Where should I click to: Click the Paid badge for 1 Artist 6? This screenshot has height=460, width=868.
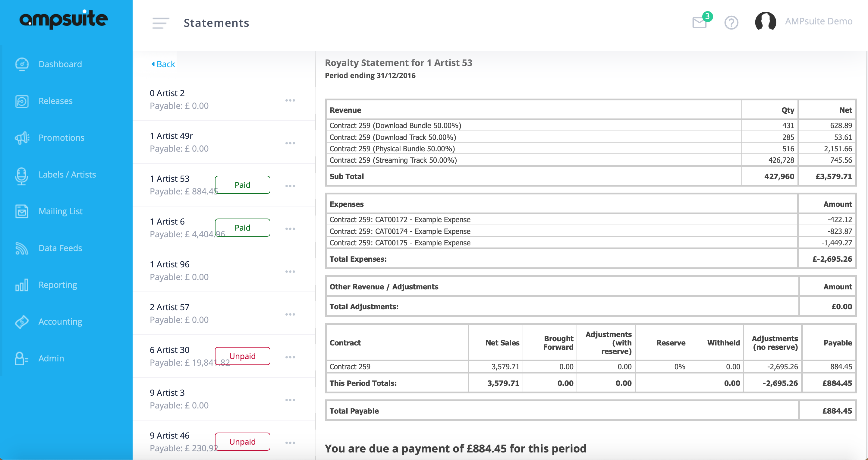coord(243,228)
